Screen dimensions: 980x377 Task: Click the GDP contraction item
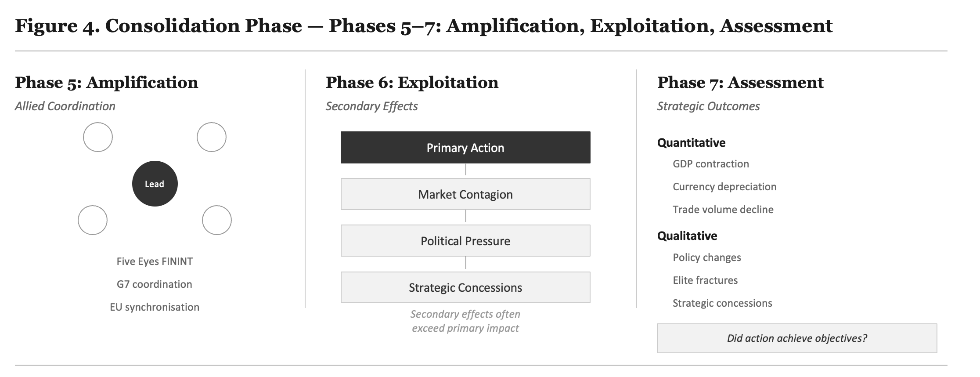tap(711, 164)
